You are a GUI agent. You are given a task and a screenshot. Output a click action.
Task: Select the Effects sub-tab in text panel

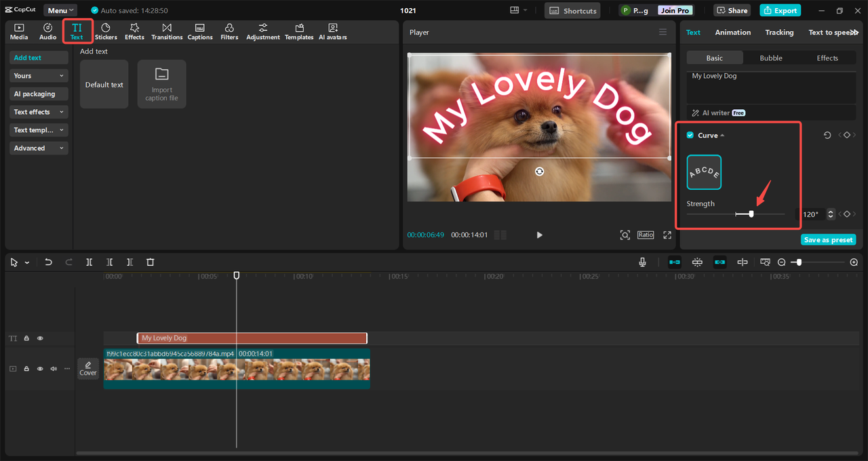point(827,58)
